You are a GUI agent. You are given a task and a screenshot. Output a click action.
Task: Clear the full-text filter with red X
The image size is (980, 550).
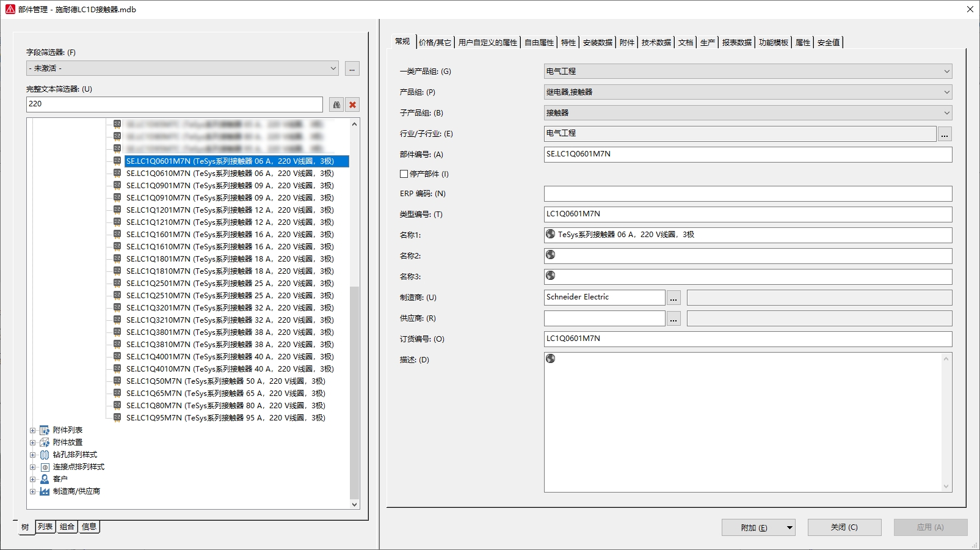(x=352, y=105)
